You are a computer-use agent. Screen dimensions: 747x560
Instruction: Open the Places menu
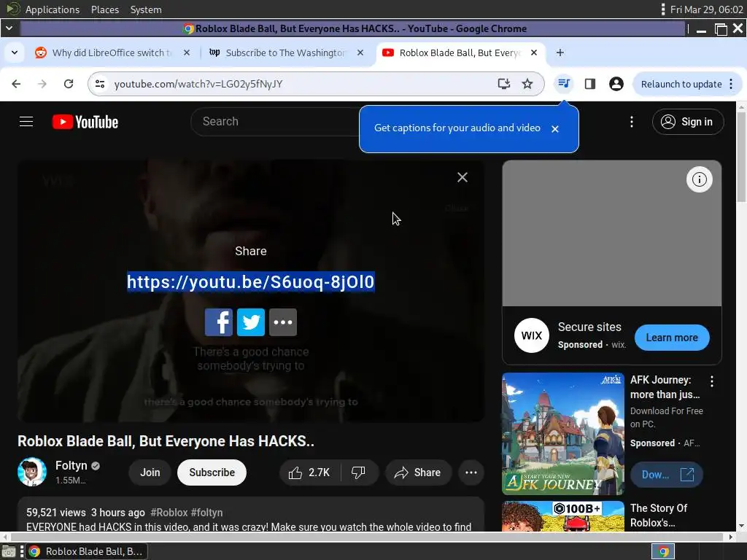105,9
